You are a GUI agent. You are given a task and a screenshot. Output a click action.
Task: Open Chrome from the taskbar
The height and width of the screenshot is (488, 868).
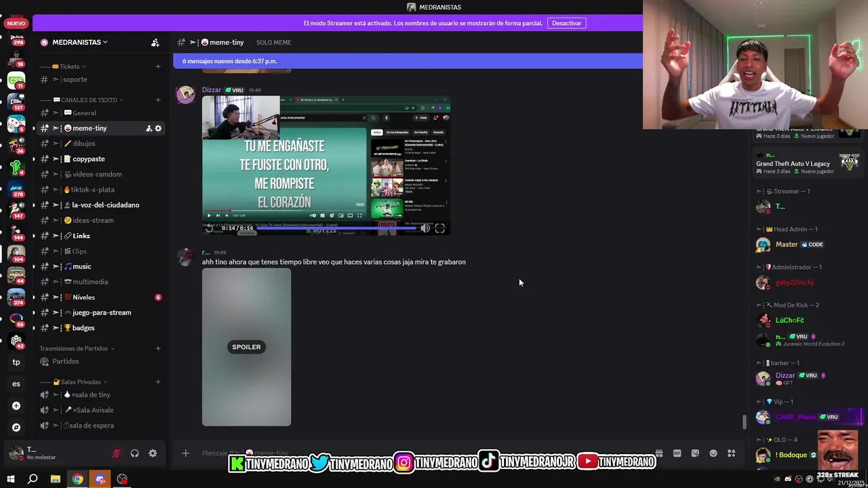click(78, 479)
